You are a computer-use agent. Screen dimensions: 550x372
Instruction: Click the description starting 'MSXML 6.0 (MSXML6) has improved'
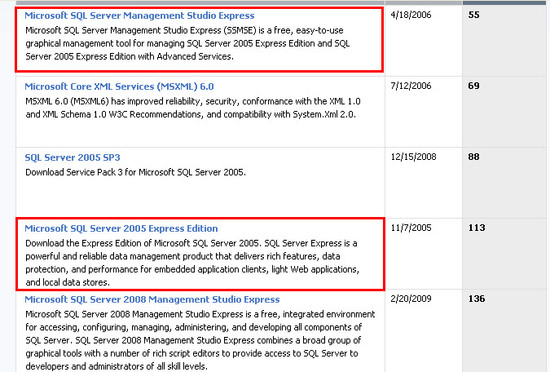193,108
